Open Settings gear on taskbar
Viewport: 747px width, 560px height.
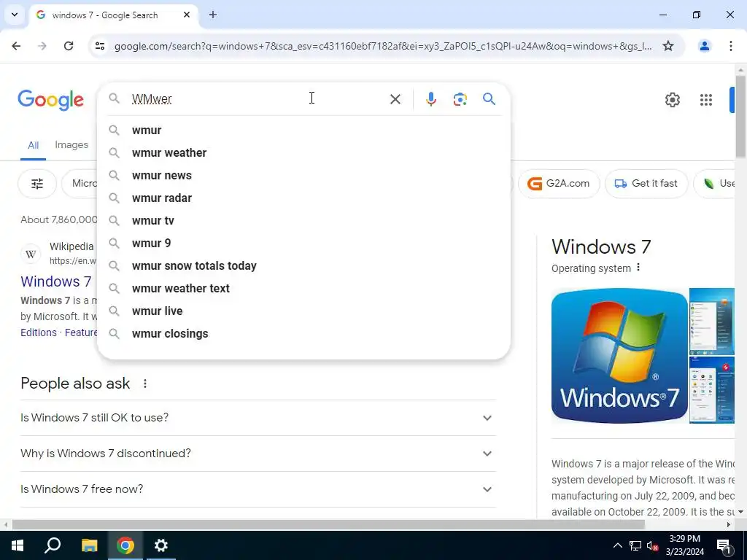coord(161,545)
